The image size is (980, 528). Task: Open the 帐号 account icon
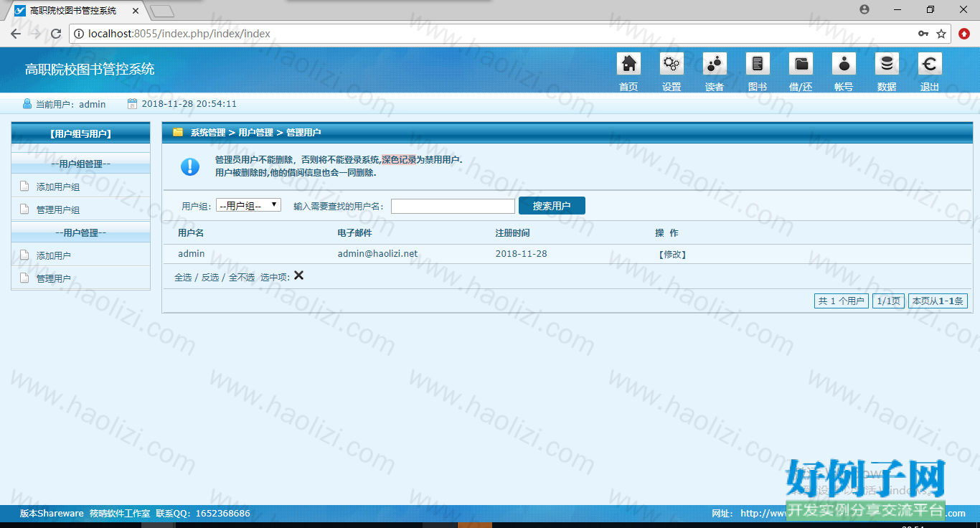click(x=844, y=64)
